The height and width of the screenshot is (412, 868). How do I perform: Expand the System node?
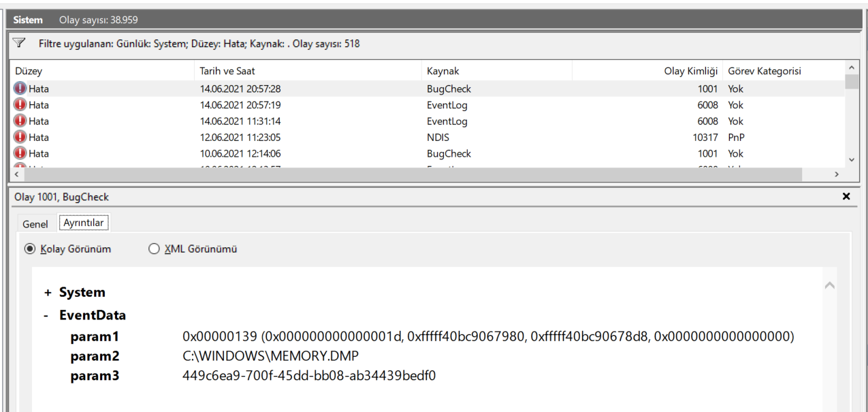47,292
